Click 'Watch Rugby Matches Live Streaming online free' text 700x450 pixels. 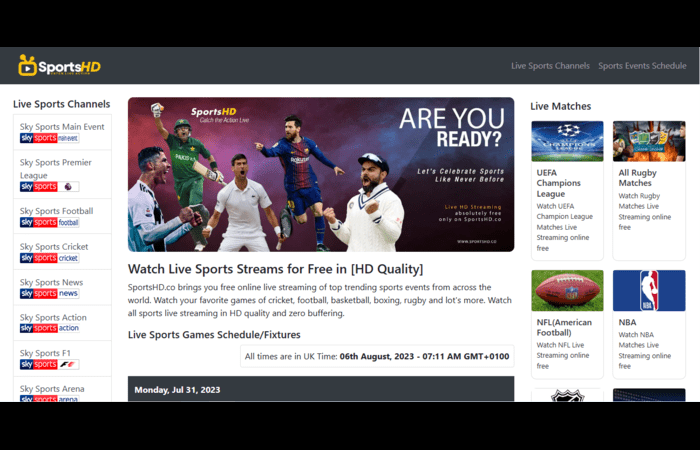[x=645, y=212]
